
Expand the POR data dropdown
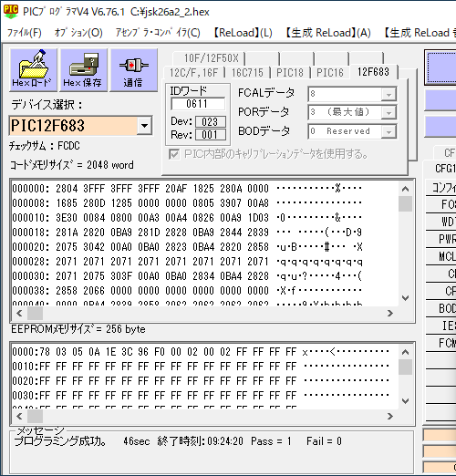389,113
